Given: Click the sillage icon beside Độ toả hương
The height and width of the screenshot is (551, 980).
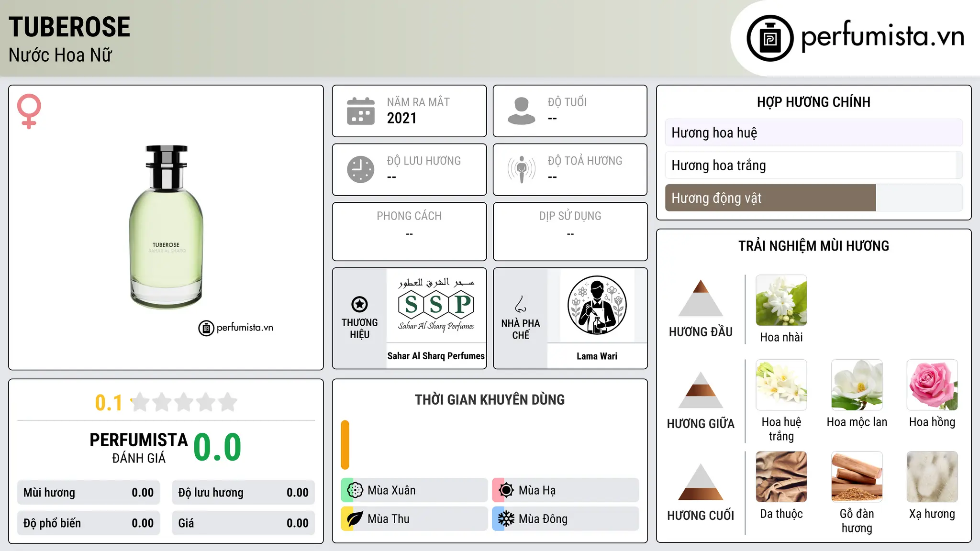Looking at the screenshot, I should tap(521, 169).
